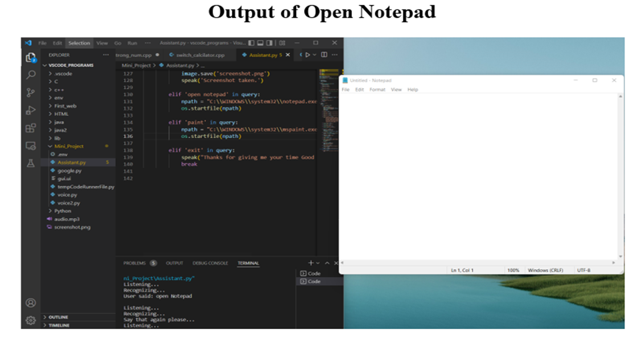Open the Manage gear menu
Screen dimensions: 644x339
pos(30,320)
